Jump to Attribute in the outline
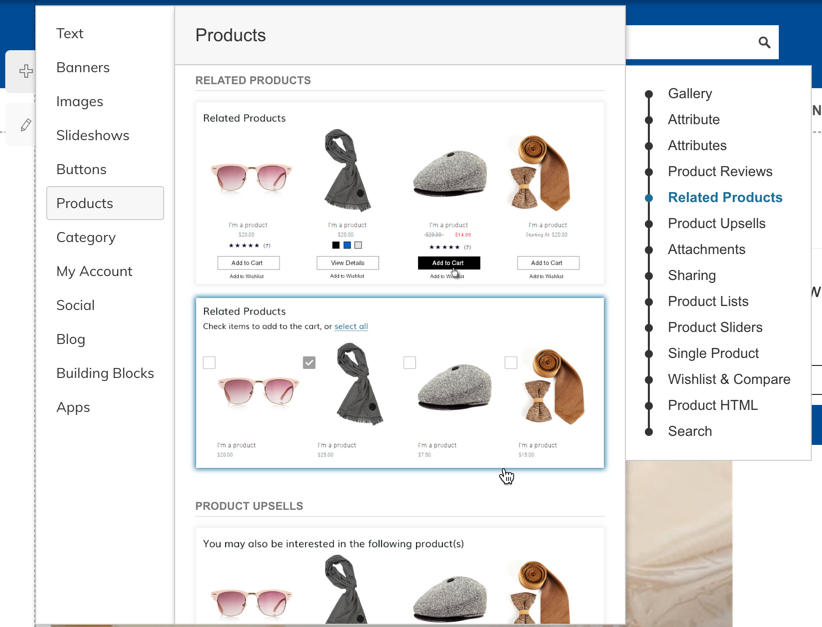Image resolution: width=822 pixels, height=627 pixels. (694, 120)
